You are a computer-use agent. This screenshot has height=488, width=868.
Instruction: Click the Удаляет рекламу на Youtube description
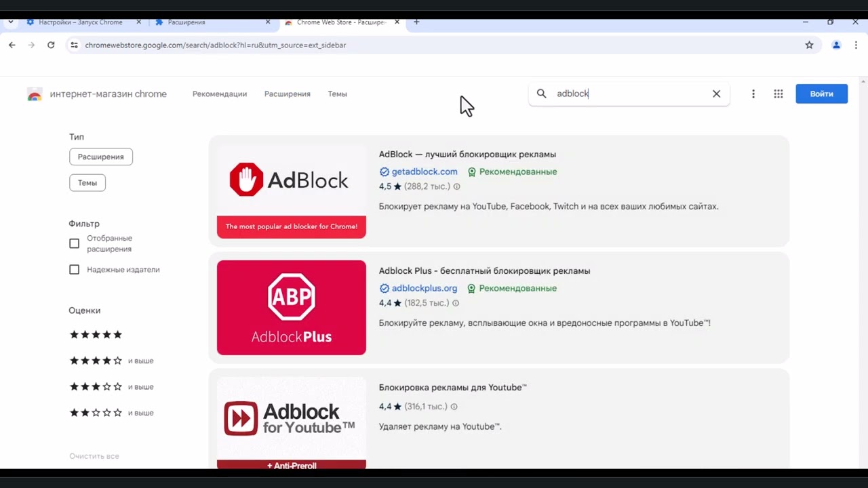440,426
